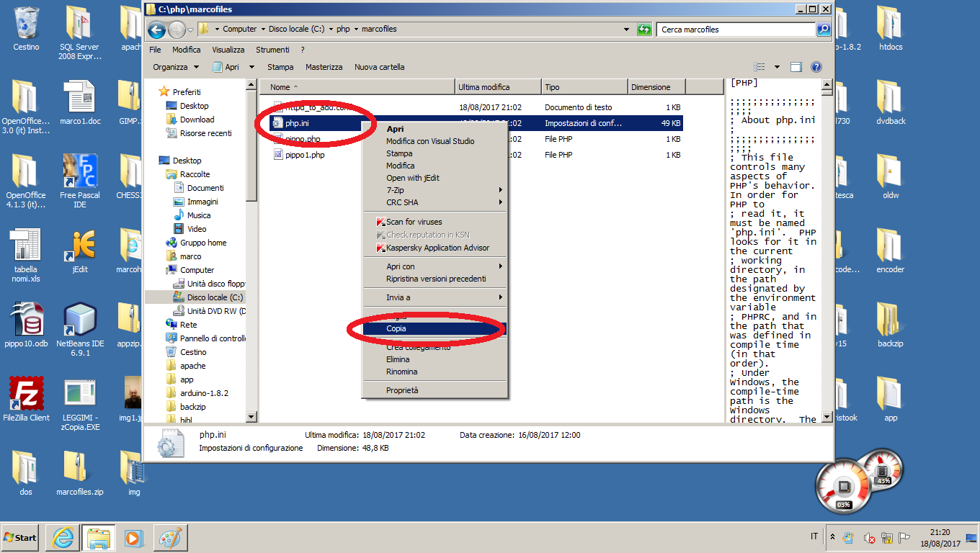980x553 pixels.
Task: Select Disco locale (C:) in navigation tree
Action: [x=215, y=297]
